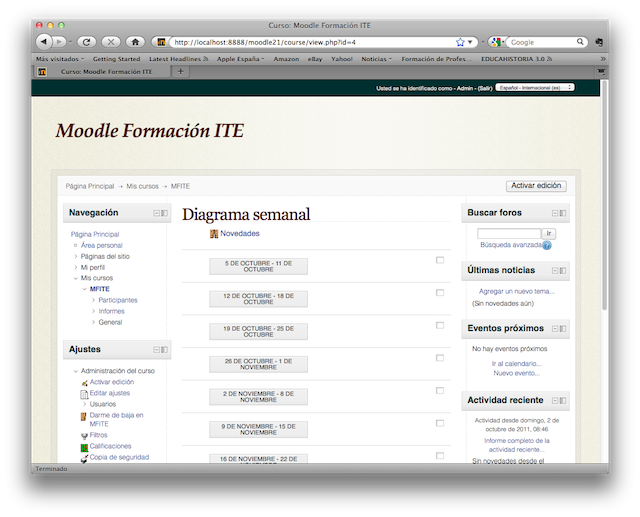Image resolution: width=640 pixels, height=517 pixels.
Task: Open advanced search help icon
Action: point(547,245)
